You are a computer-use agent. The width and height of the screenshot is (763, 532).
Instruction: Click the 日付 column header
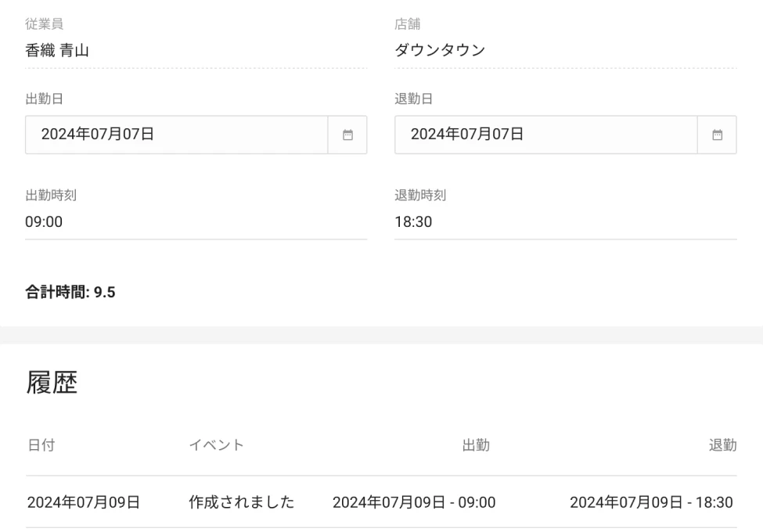click(41, 445)
